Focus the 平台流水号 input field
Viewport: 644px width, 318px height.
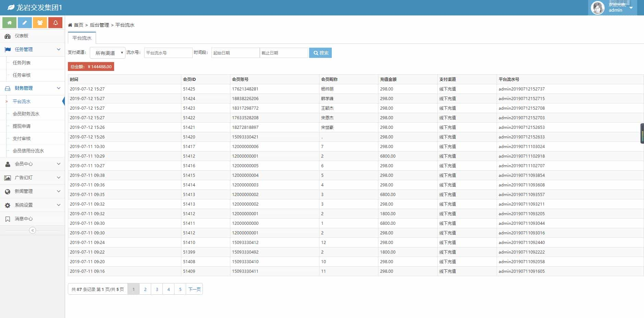168,53
